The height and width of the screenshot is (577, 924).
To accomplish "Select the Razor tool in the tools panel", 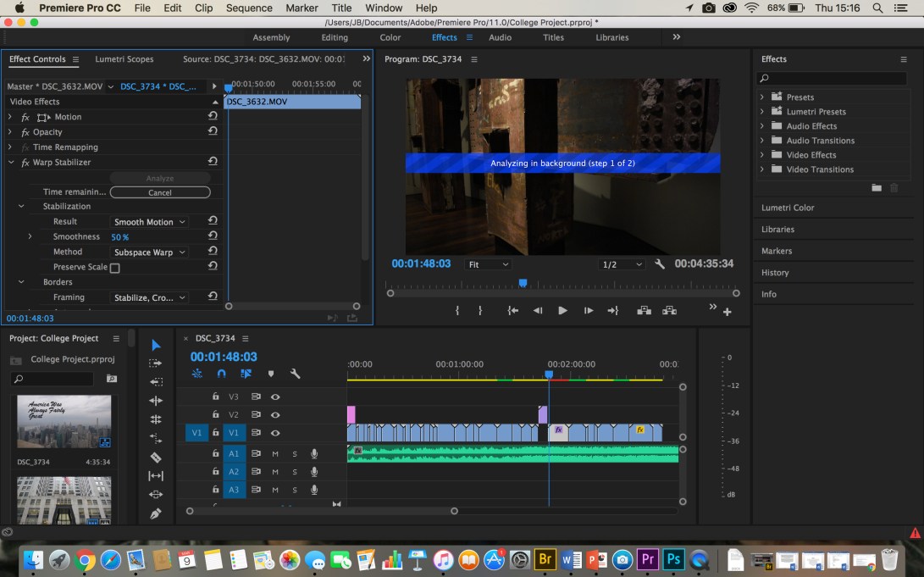I will [156, 458].
